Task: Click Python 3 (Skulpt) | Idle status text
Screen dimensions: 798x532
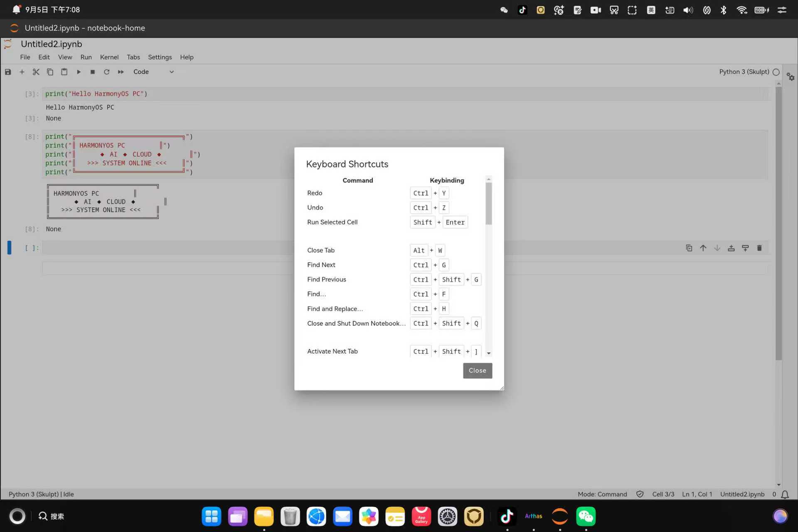Action: 41,494
